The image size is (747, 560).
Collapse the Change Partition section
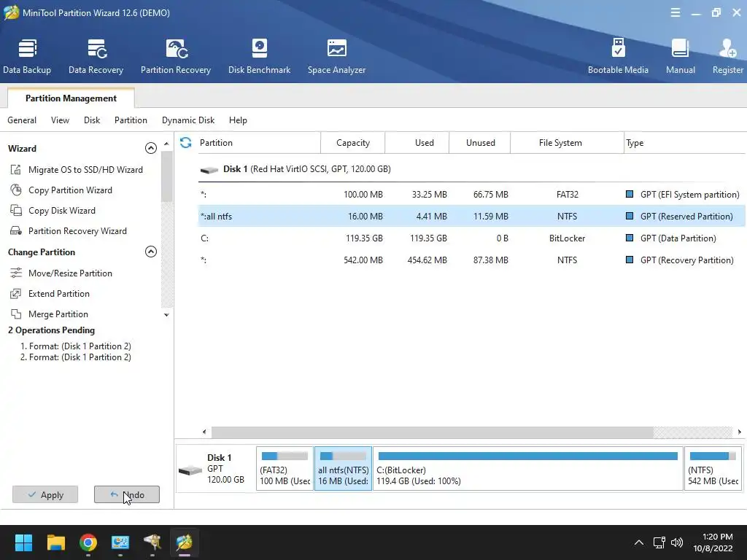click(150, 252)
